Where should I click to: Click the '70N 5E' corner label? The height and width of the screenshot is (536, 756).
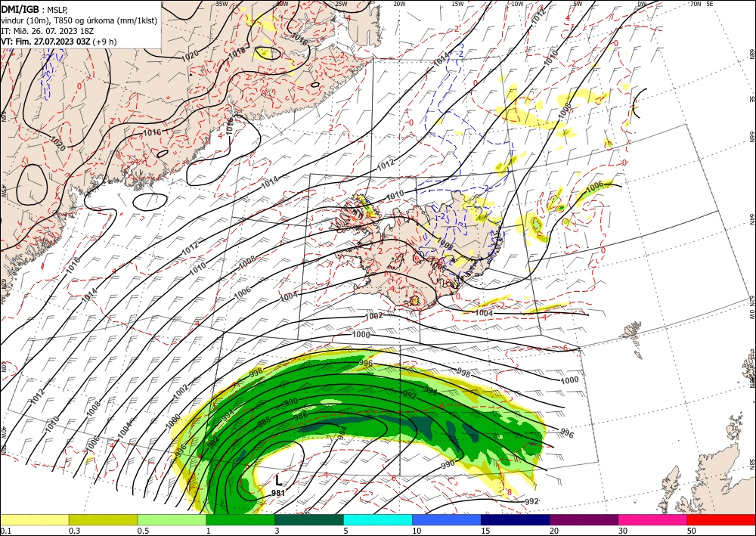702,4
